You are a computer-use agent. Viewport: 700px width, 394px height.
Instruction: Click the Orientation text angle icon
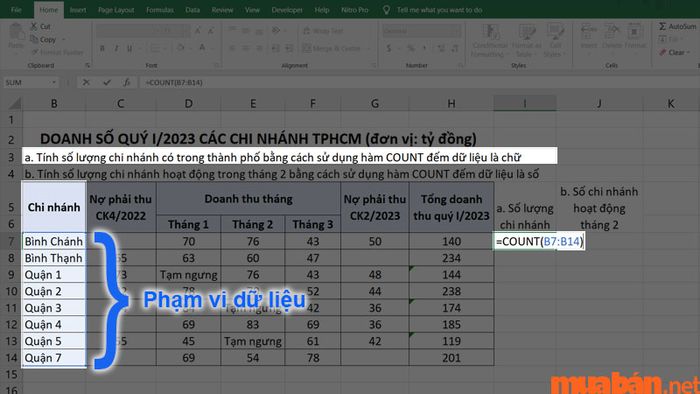(276, 30)
